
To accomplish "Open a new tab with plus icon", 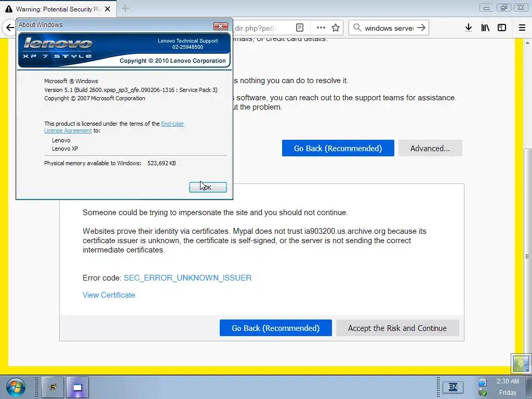I will click(125, 8).
